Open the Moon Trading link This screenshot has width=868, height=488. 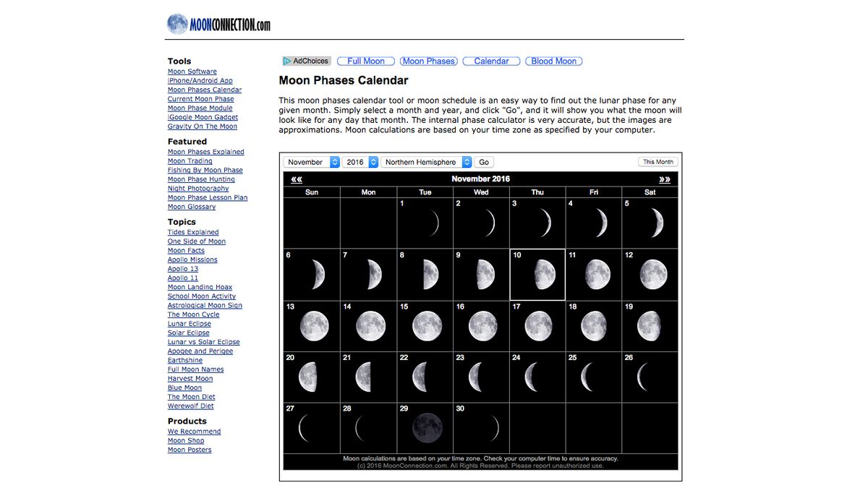pyautogui.click(x=190, y=161)
